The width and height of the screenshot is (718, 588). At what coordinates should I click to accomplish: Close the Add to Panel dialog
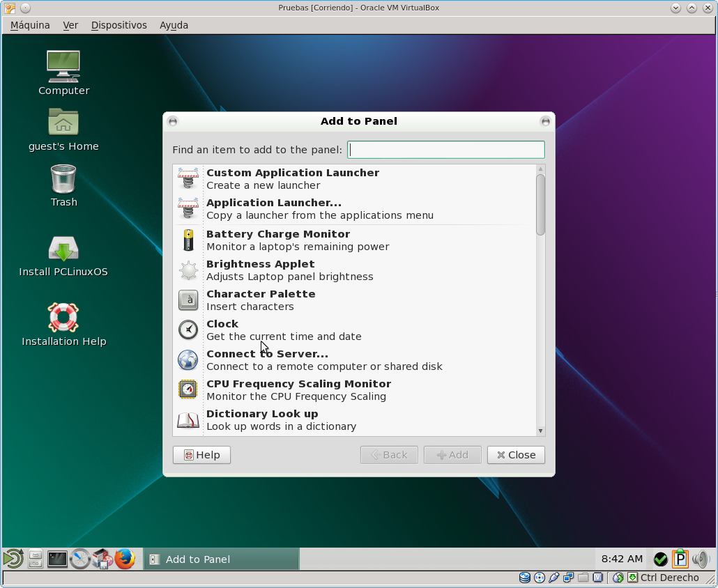(x=516, y=455)
